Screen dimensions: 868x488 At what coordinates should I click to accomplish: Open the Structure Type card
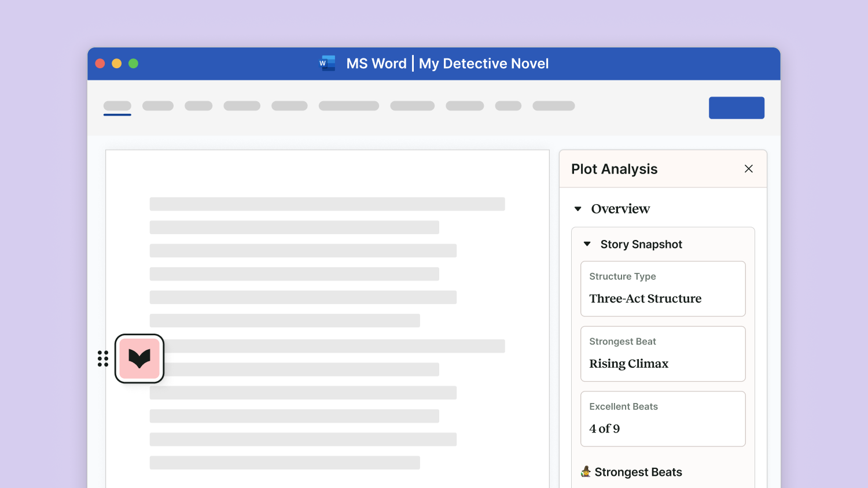[663, 289]
